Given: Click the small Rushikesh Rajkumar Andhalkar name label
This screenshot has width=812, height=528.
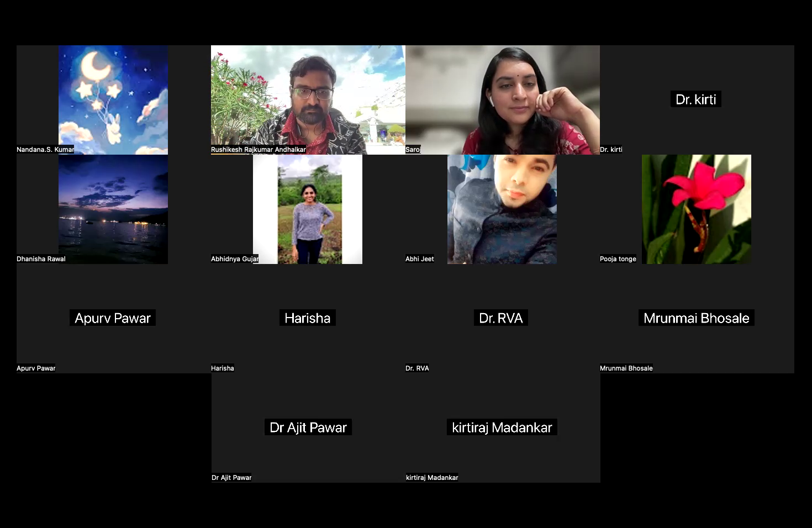Looking at the screenshot, I should (258, 150).
